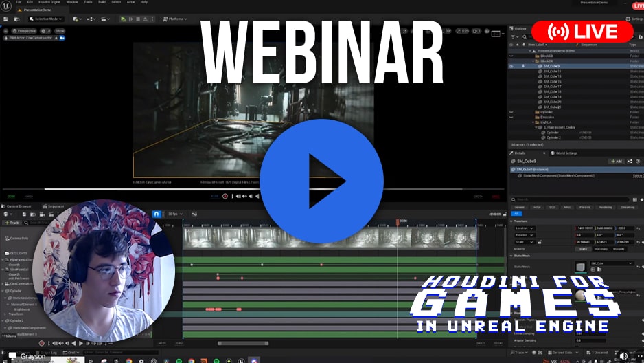
Task: Click the Stop simulation button in the toolbar
Action: click(138, 19)
